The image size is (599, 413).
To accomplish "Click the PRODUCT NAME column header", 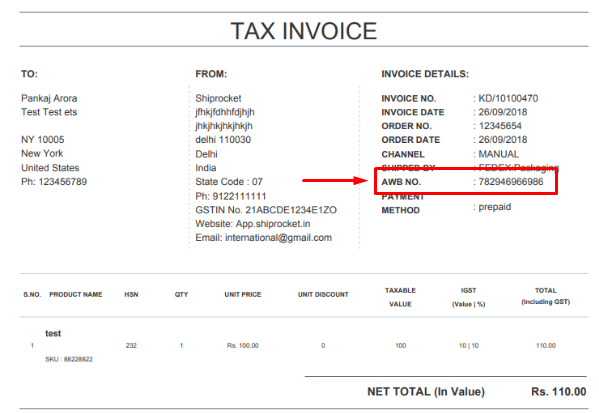I will [76, 295].
